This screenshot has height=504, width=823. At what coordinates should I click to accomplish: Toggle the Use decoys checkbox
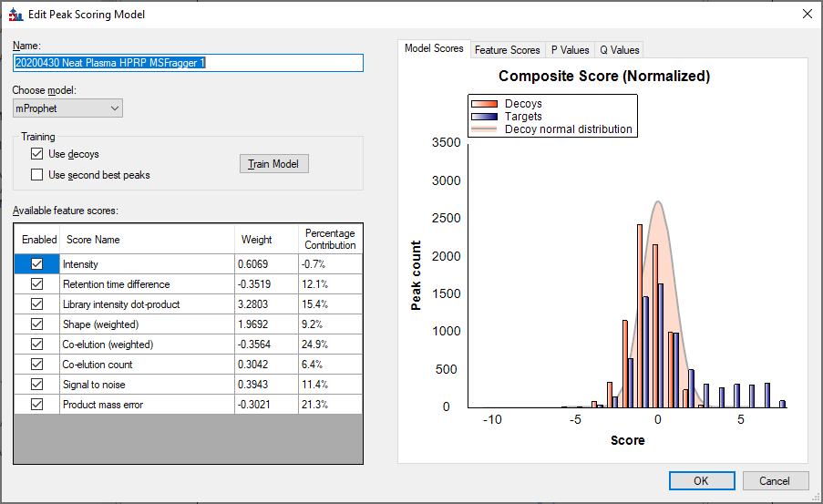(x=37, y=154)
